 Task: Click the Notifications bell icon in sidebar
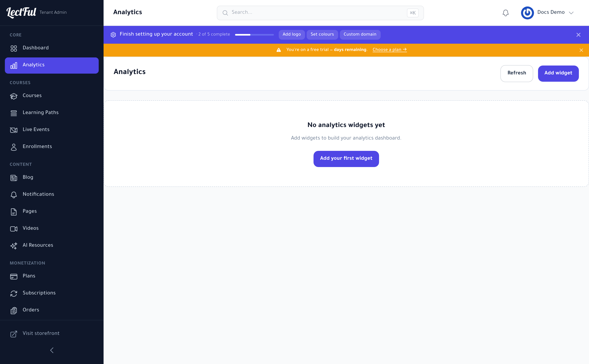coord(14,195)
